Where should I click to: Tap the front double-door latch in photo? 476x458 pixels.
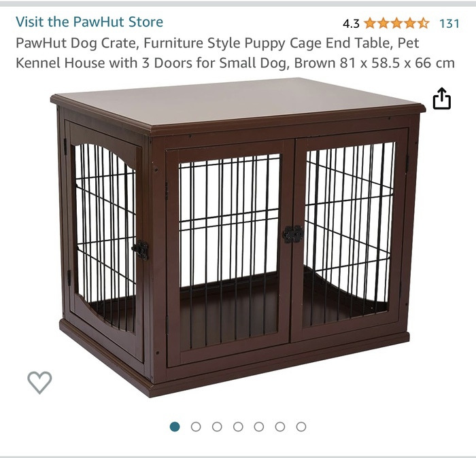pyautogui.click(x=293, y=234)
